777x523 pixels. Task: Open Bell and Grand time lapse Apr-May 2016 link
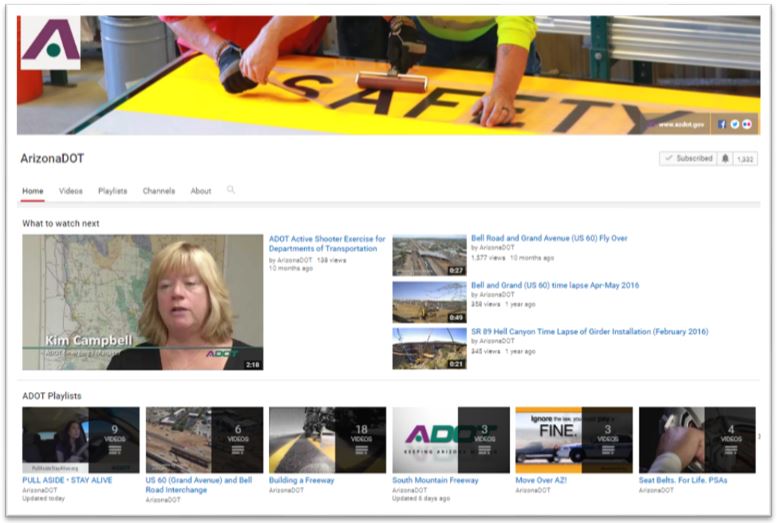coord(555,285)
